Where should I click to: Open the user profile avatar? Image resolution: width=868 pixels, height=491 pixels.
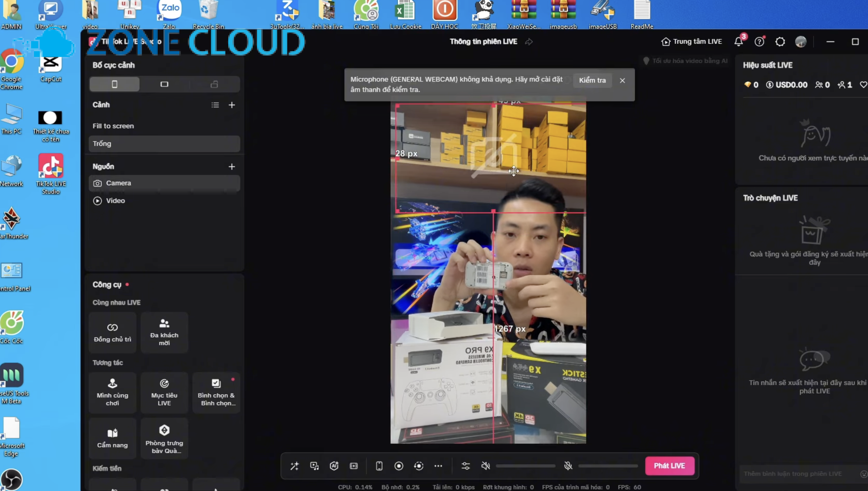(x=801, y=41)
